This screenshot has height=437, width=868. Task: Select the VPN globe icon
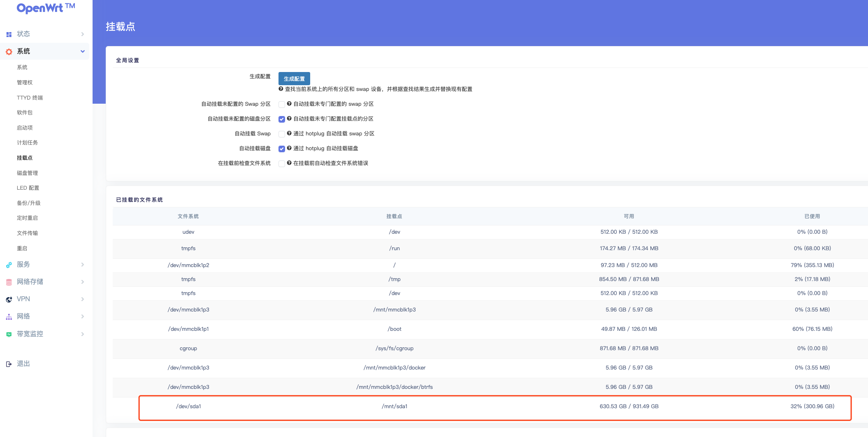coord(8,299)
